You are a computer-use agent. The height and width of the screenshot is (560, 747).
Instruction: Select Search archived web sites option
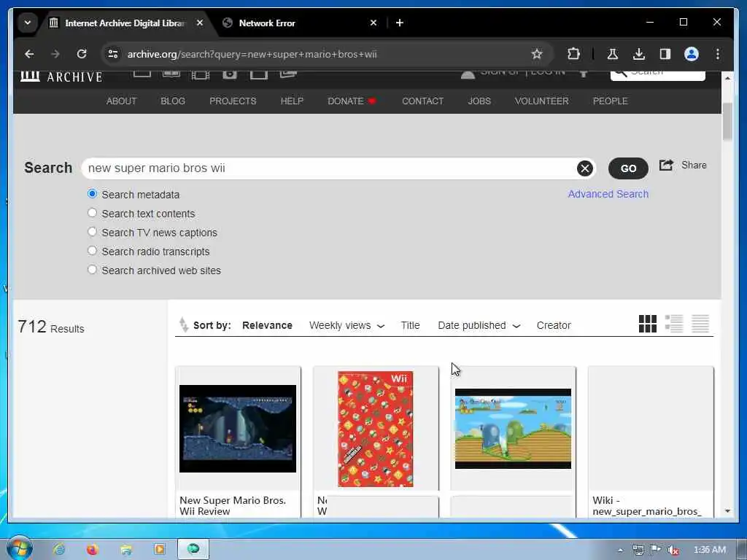(93, 270)
